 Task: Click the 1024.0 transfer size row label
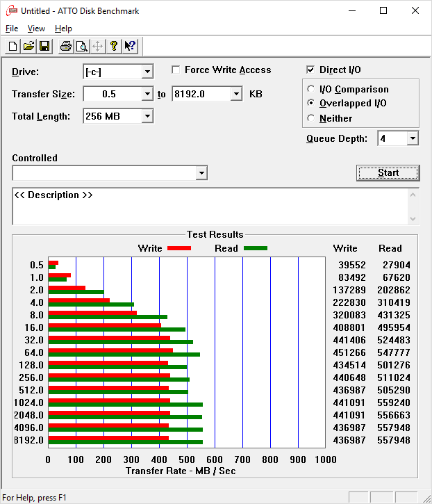click(x=28, y=403)
